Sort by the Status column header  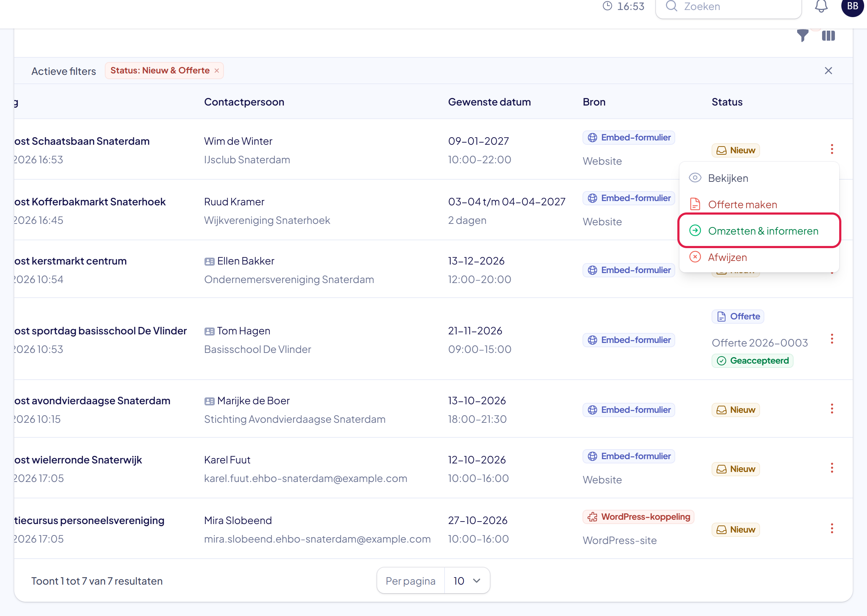point(727,102)
